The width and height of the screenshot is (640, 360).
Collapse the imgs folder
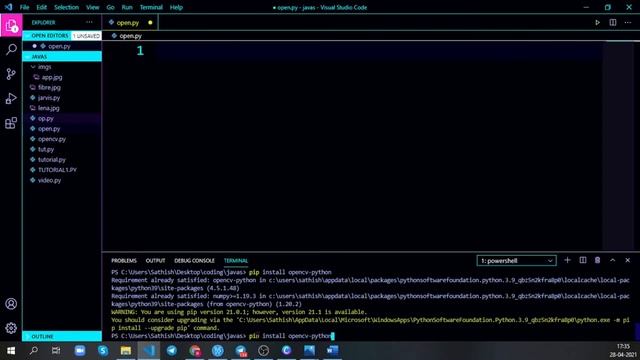(x=44, y=67)
